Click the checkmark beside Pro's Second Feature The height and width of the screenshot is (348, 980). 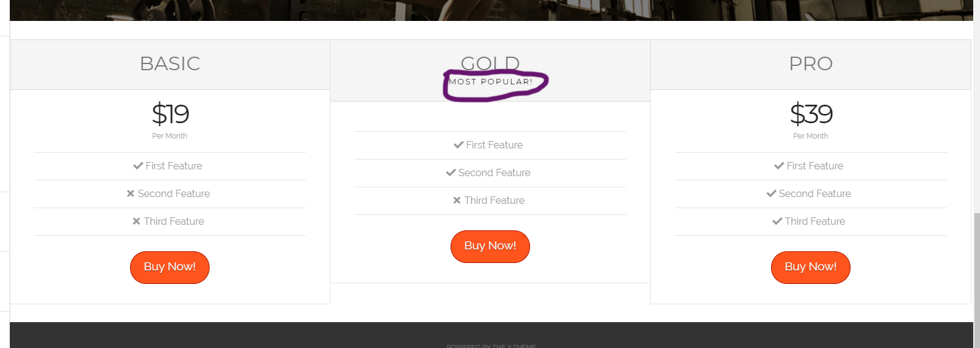[771, 193]
